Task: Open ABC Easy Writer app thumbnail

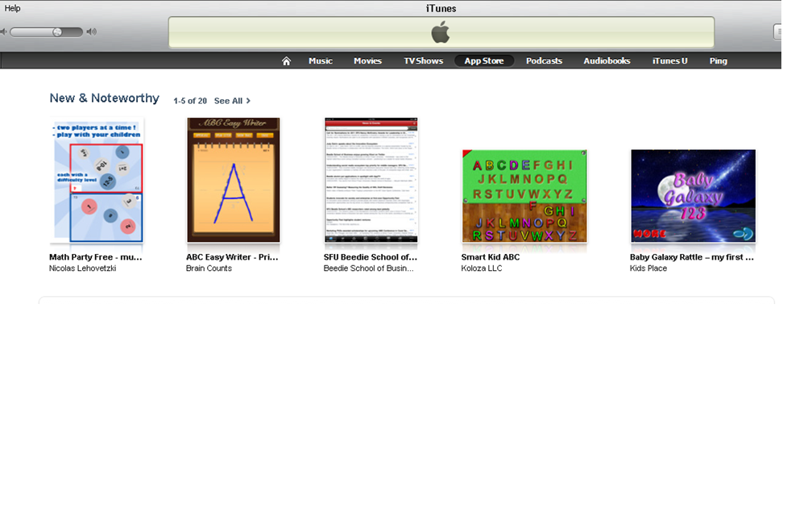Action: [233, 180]
